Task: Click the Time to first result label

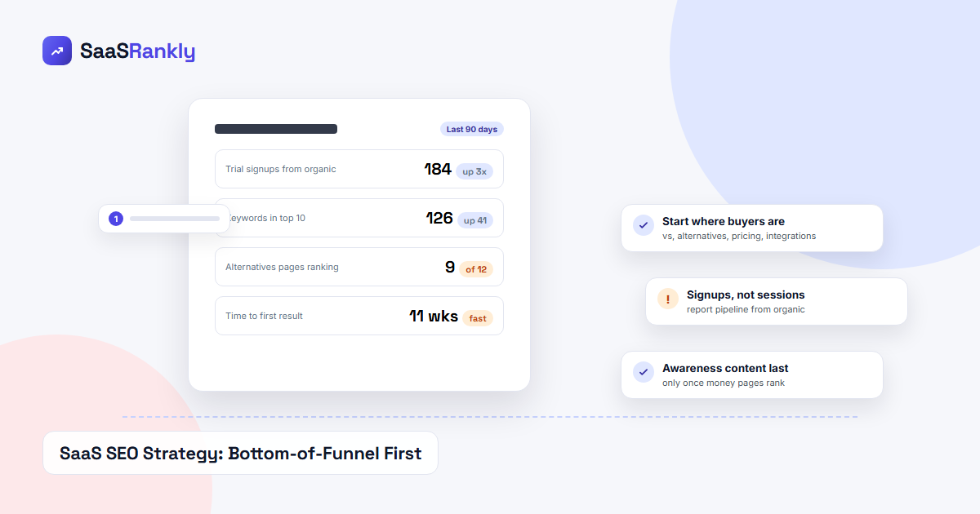Action: (264, 316)
